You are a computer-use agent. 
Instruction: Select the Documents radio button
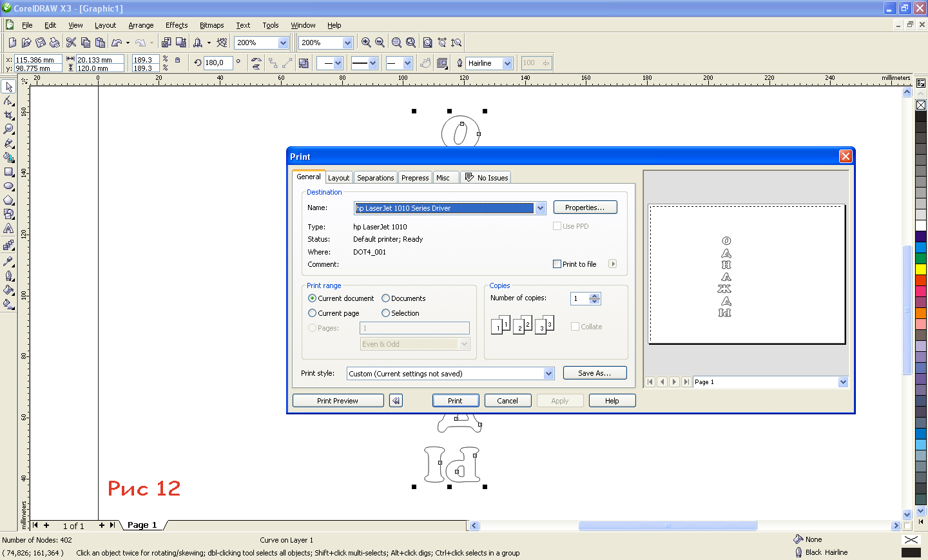(x=385, y=298)
